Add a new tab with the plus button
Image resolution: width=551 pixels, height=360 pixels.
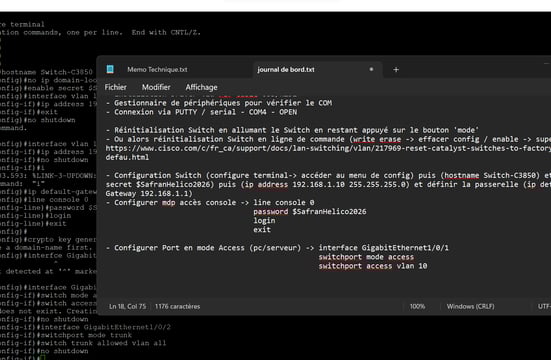(x=396, y=70)
